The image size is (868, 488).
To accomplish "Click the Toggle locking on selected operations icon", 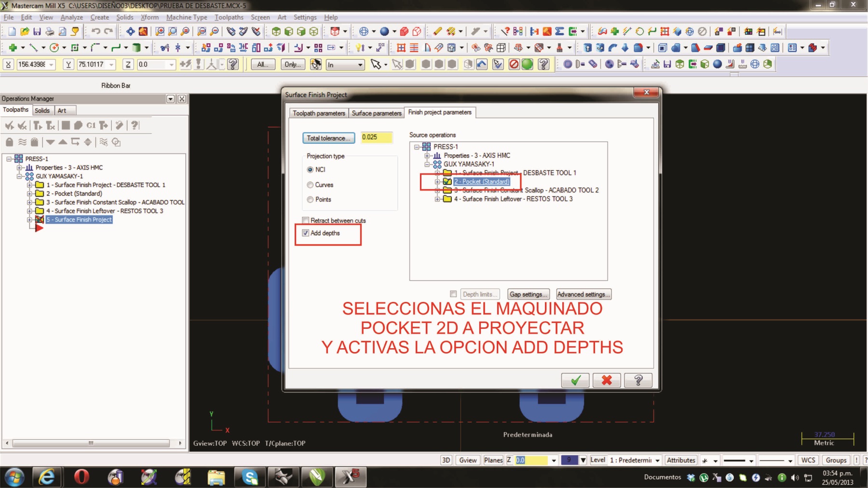I will point(9,142).
